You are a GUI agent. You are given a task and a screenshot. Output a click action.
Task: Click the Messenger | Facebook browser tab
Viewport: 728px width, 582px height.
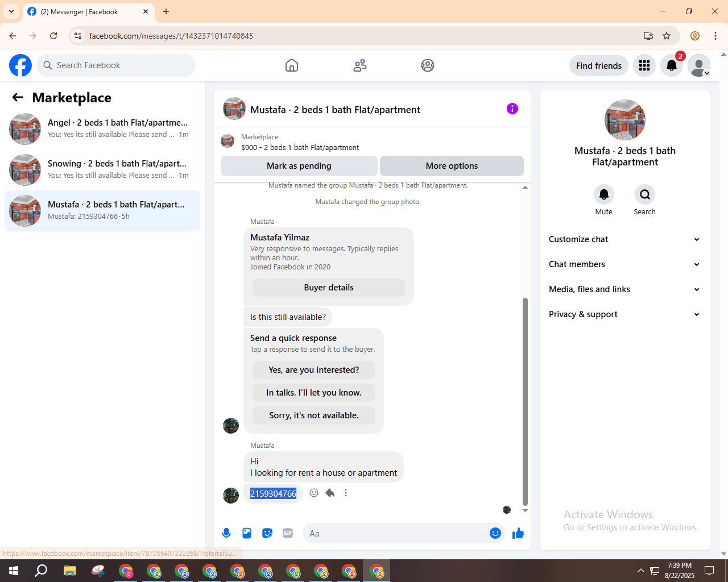click(88, 11)
